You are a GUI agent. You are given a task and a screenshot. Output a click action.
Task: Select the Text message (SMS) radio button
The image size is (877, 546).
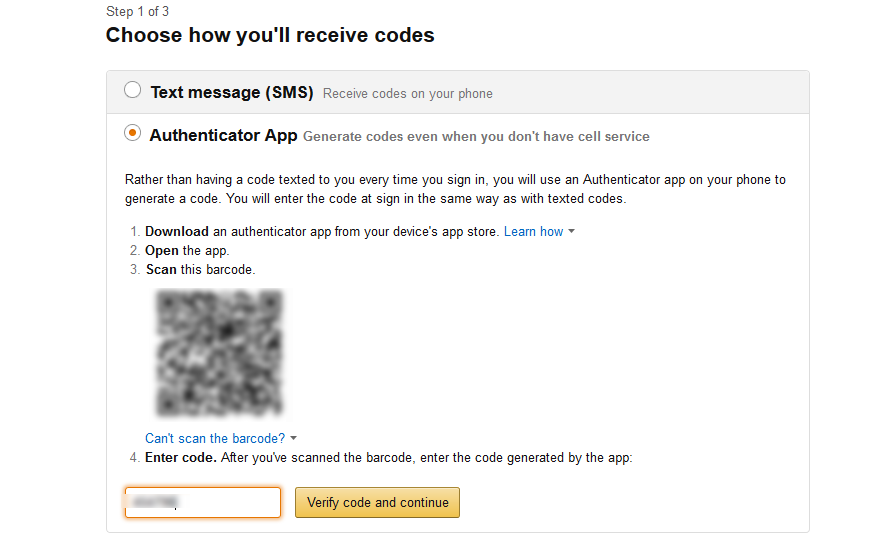point(132,91)
